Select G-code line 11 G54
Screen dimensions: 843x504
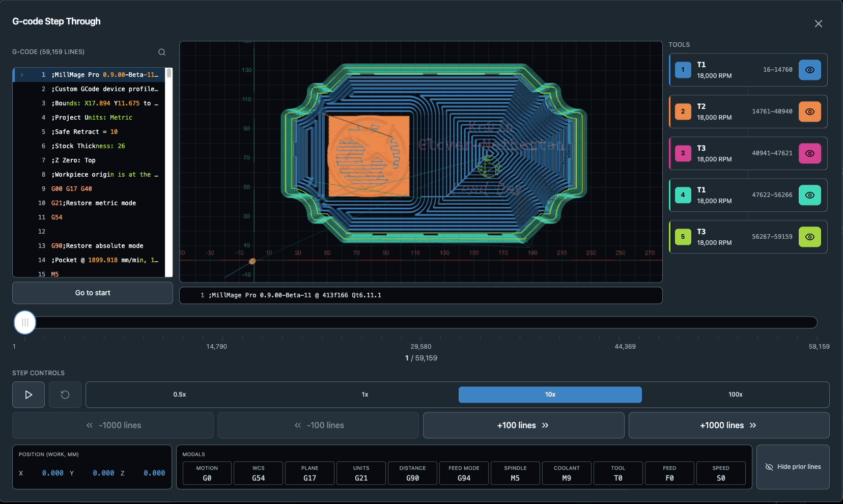[x=89, y=217]
